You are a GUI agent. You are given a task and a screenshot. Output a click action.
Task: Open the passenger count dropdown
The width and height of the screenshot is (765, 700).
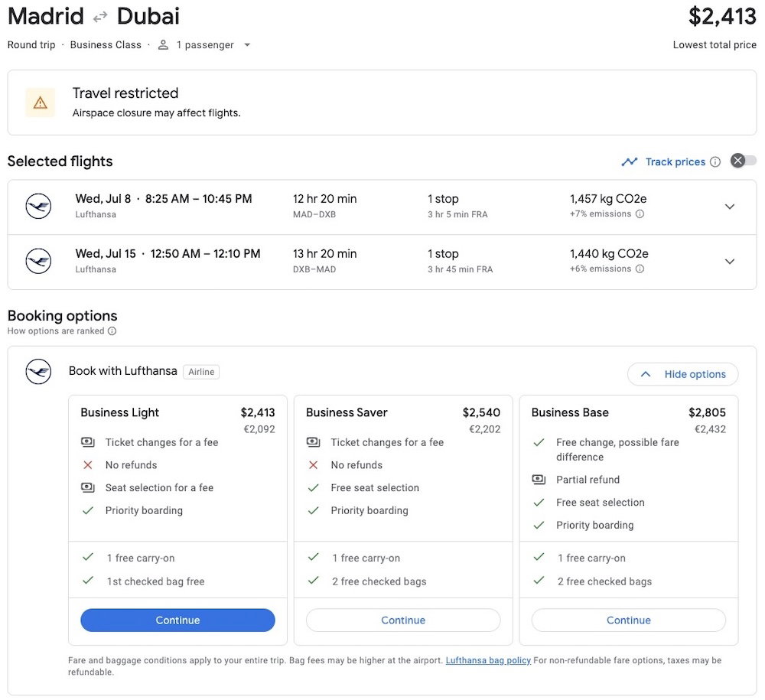[247, 45]
